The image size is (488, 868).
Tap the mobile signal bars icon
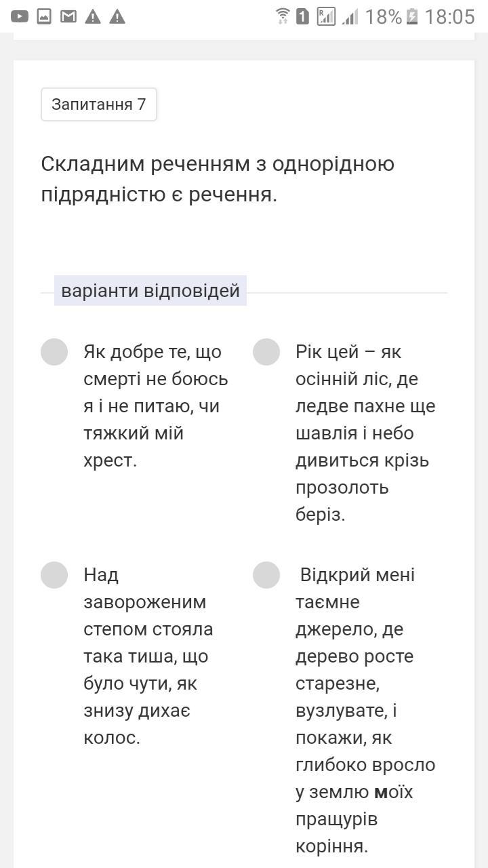coord(350,16)
